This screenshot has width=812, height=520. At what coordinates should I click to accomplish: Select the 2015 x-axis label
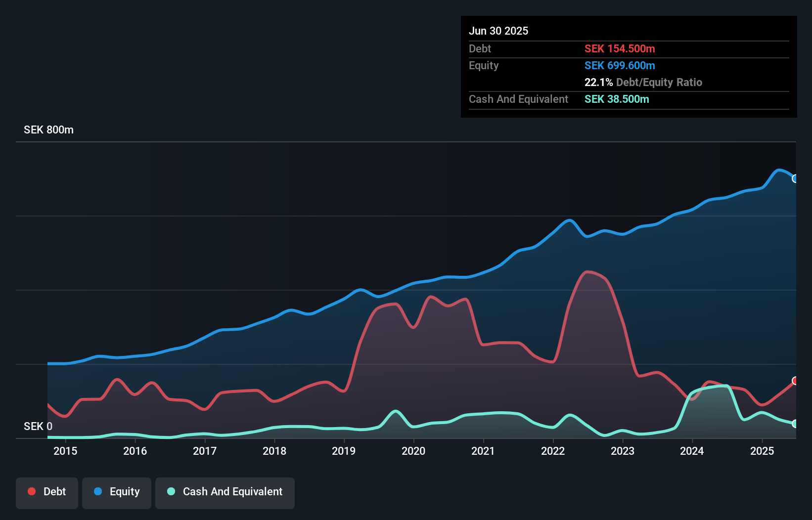65,451
